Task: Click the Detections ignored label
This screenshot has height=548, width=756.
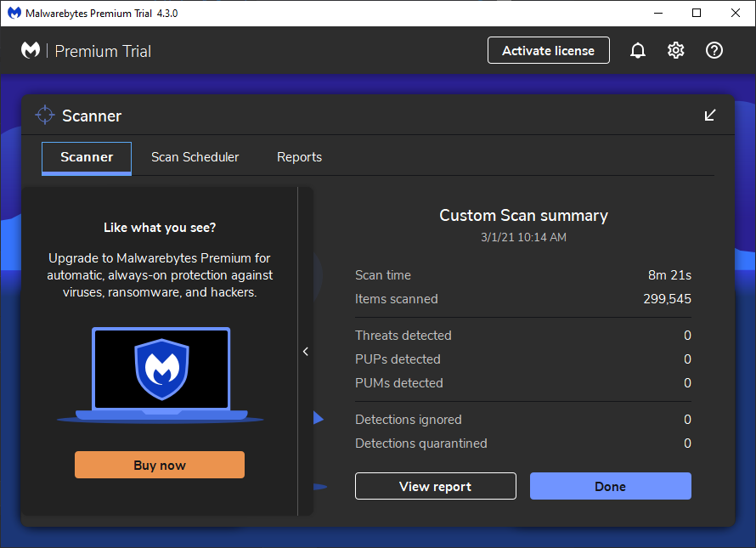Action: click(x=409, y=420)
